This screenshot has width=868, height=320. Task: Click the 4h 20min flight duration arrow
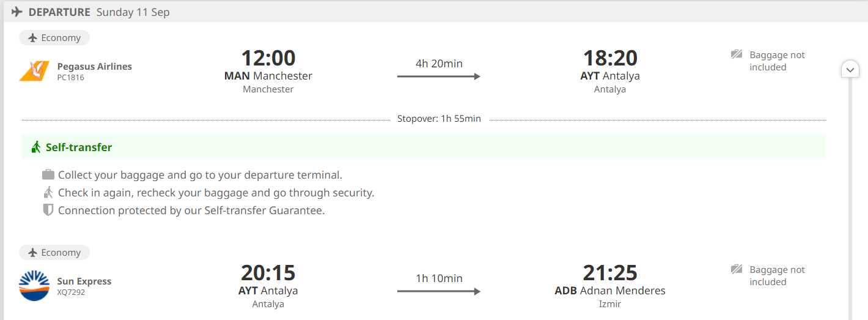438,76
